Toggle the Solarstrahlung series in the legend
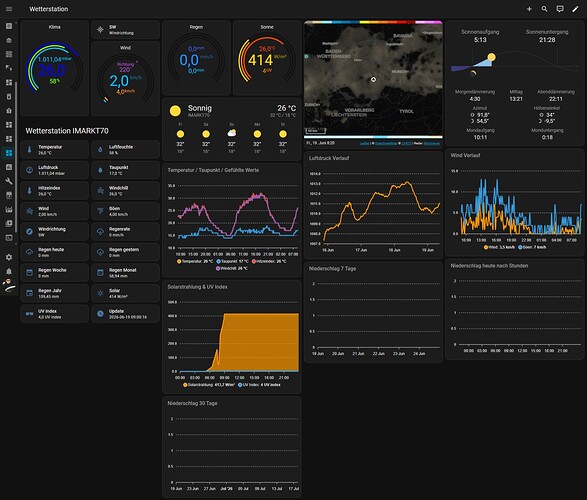Image resolution: width=587 pixels, height=500 pixels. pyautogui.click(x=209, y=385)
